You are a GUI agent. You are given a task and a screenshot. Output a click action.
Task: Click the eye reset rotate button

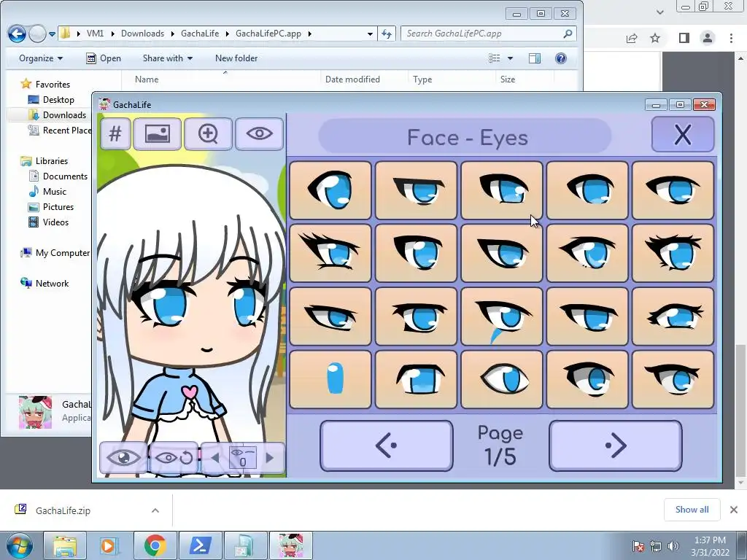click(174, 458)
